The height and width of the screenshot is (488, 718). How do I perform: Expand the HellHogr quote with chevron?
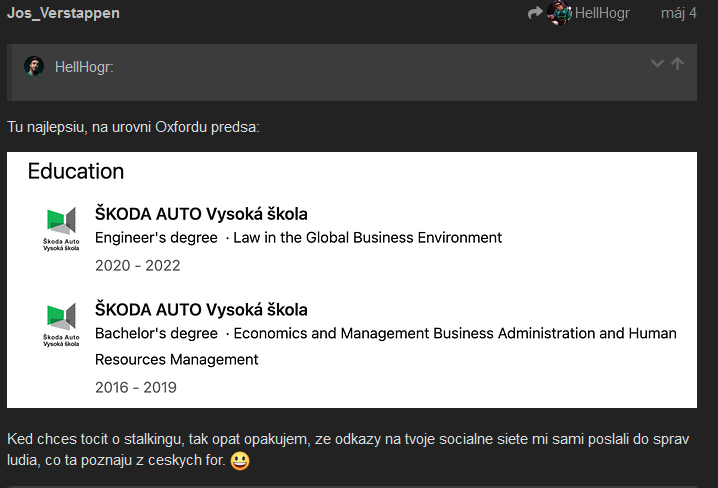[x=657, y=64]
